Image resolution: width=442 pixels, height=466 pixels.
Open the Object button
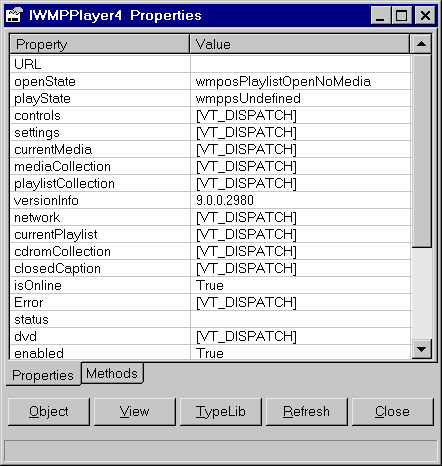49,411
